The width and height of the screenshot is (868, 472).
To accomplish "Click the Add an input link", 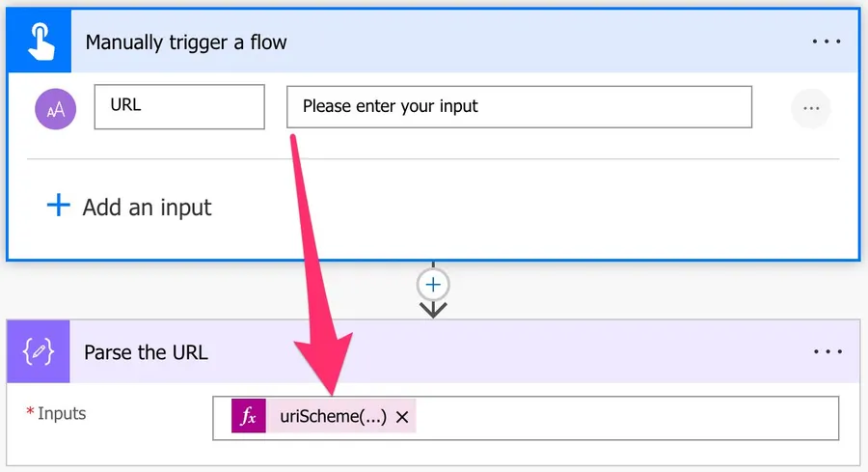I will pyautogui.click(x=147, y=207).
